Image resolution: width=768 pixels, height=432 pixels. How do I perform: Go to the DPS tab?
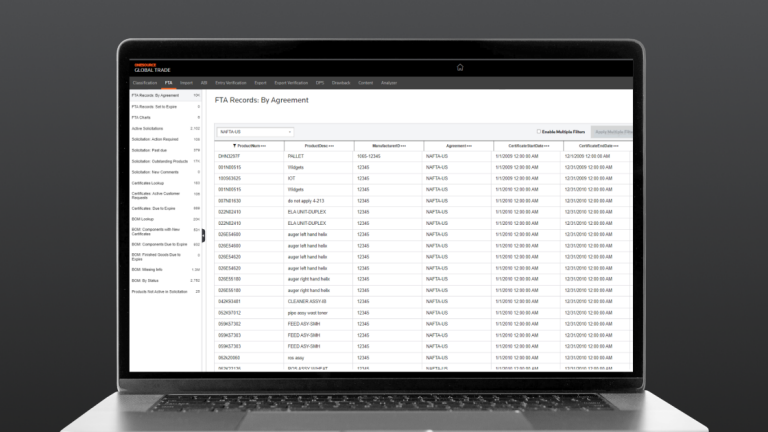[x=319, y=82]
